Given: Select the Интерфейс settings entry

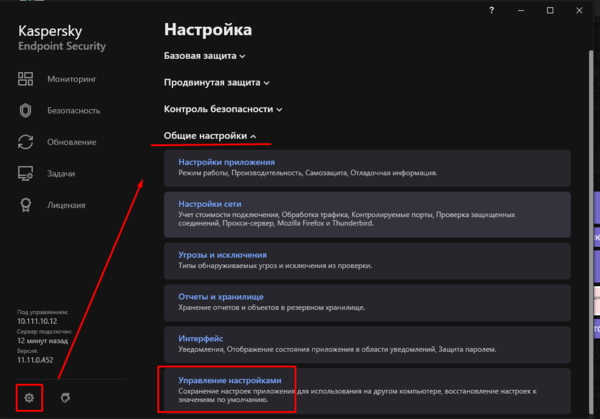Looking at the screenshot, I should (x=201, y=338).
